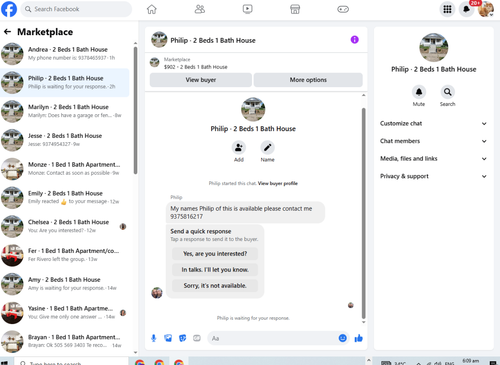This screenshot has width=500, height=365.
Task: Expand Chat members section
Action: click(433, 141)
